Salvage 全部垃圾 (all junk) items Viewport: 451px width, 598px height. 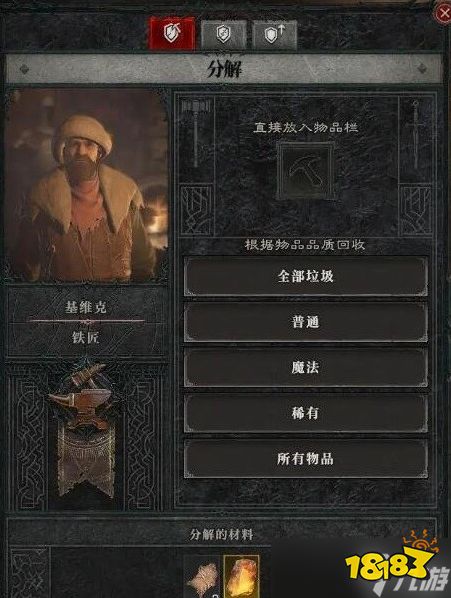pos(305,276)
